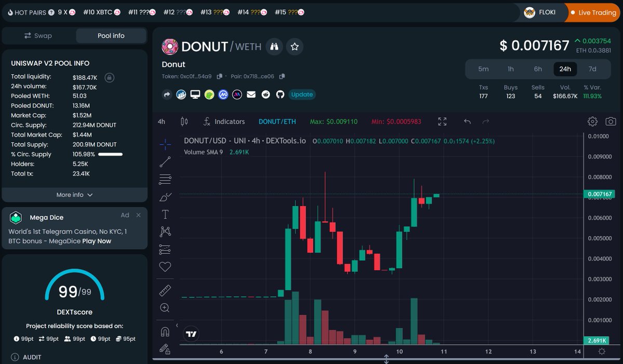
Task: Copy the pair address 0x718...ce06
Action: [282, 76]
